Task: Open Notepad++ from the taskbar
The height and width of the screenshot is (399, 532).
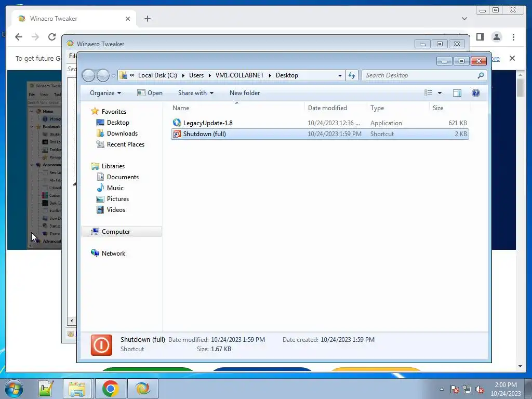Action: [x=46, y=389]
